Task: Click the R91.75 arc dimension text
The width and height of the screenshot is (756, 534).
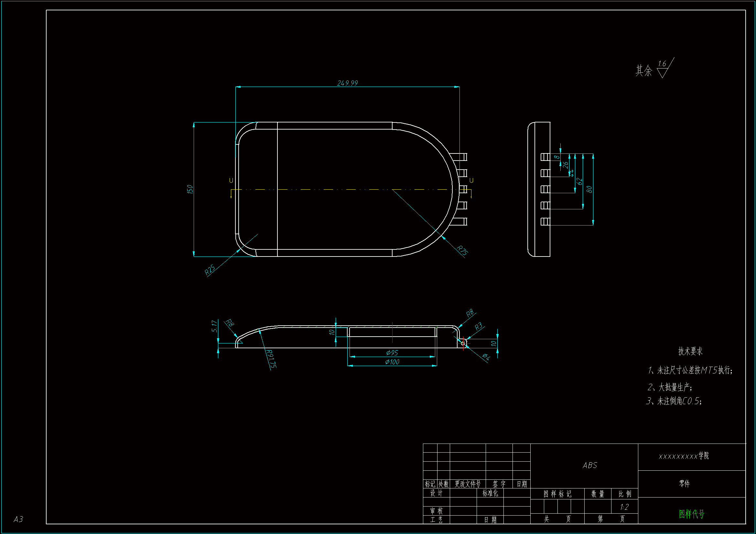Action: pyautogui.click(x=271, y=359)
